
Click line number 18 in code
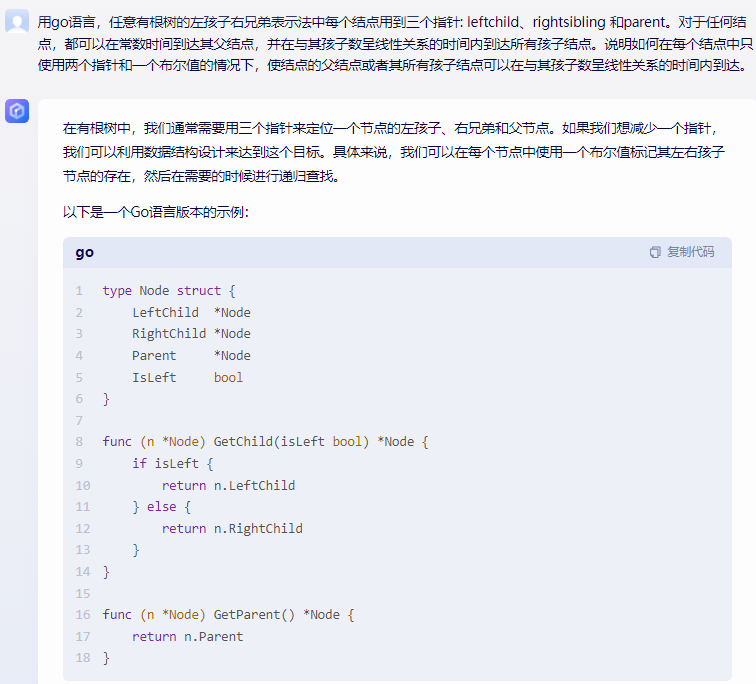click(82, 657)
